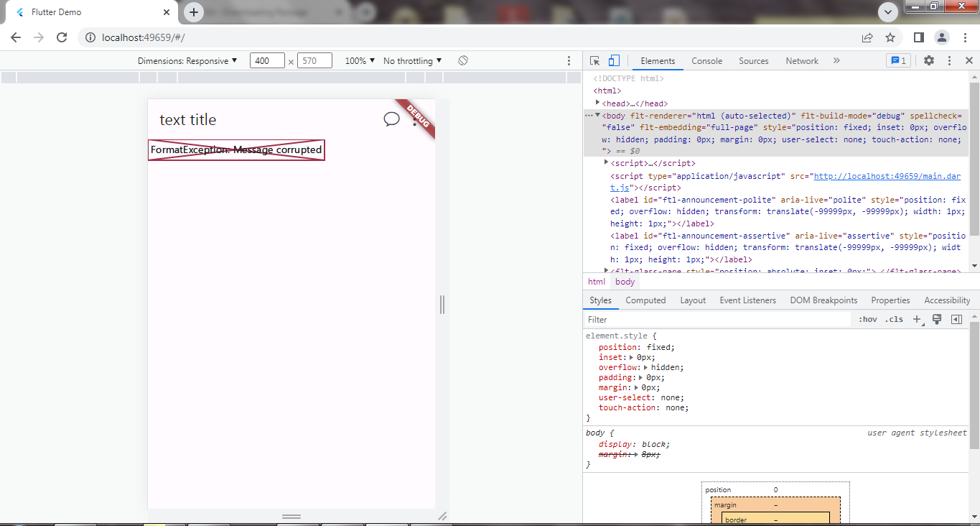Click the vertical viewport resize handle
This screenshot has height=526, width=980.
point(442,305)
